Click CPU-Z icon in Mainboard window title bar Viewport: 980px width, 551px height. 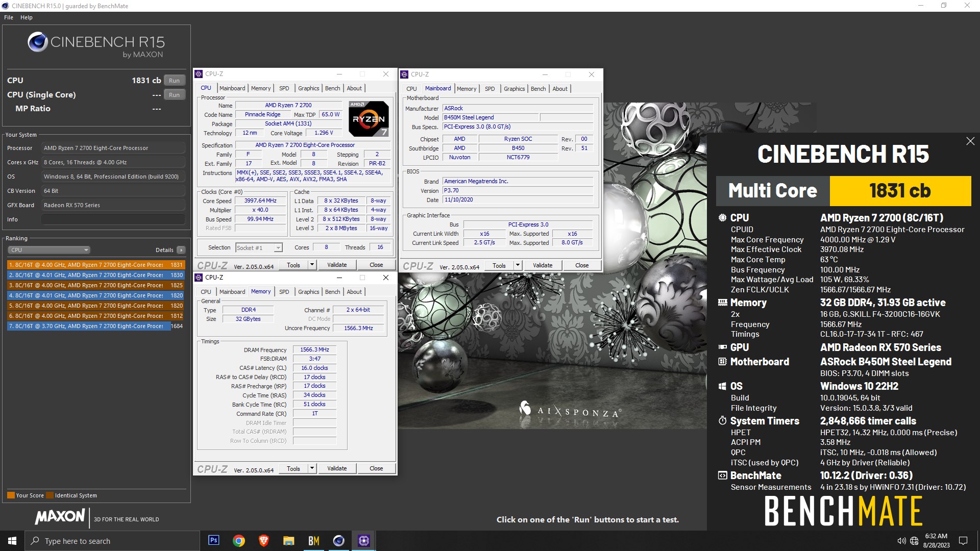[x=405, y=74]
